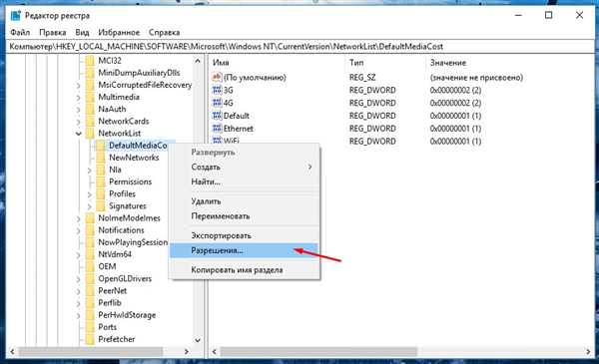Open the Избранное menu
Image resolution: width=599 pixels, height=364 pixels.
[119, 33]
